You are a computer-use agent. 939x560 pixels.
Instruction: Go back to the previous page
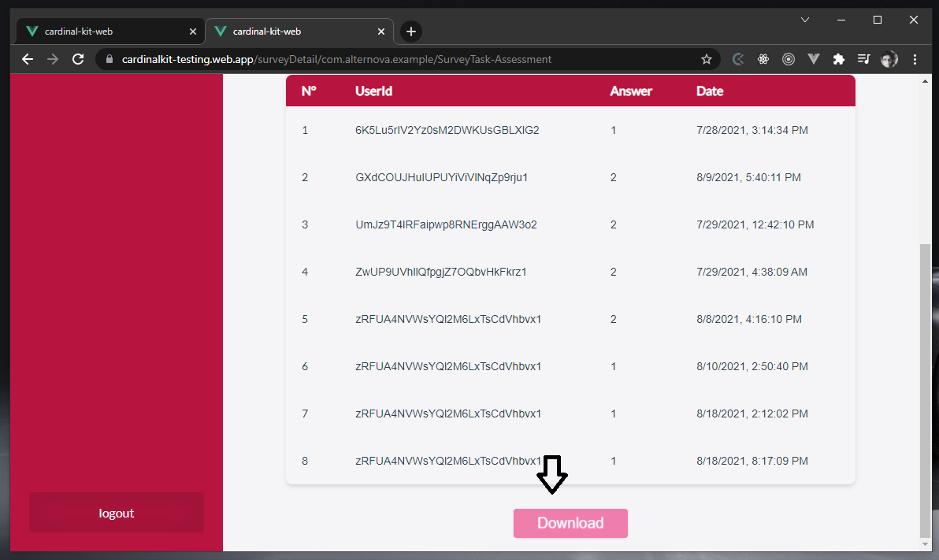coord(28,59)
